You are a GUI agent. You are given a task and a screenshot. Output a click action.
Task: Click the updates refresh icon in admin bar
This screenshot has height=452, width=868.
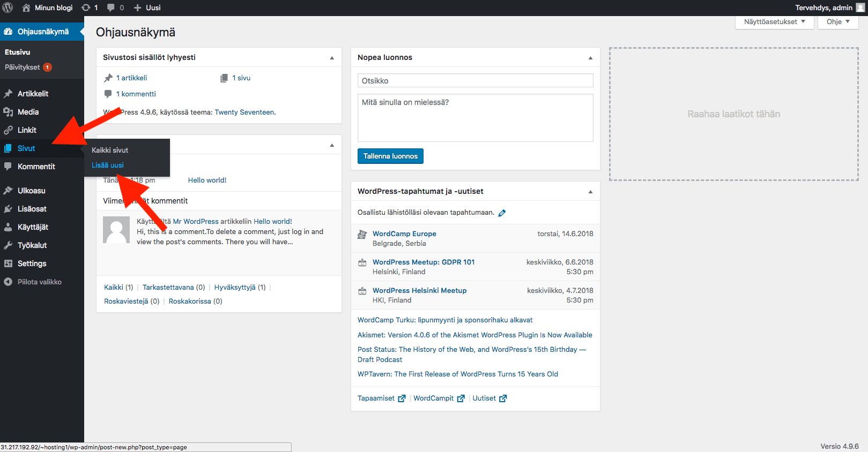point(86,7)
